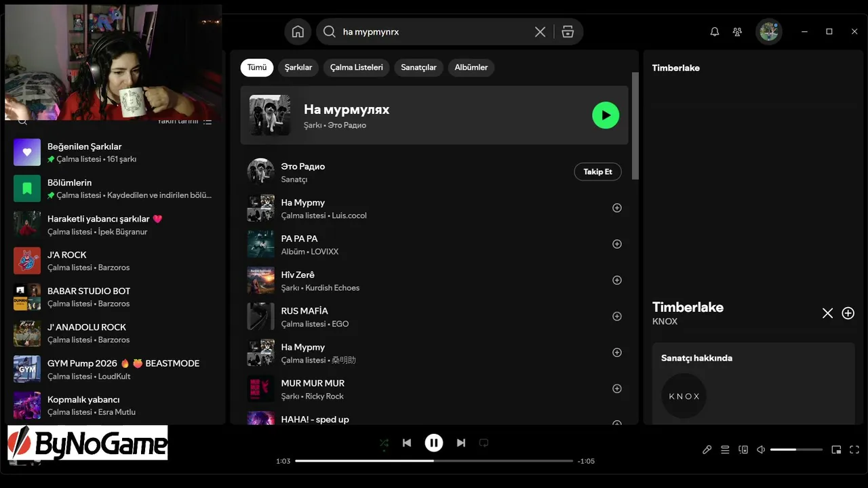The width and height of the screenshot is (868, 488).
Task: Add Ha Mypmy by Luis.cocol to library
Action: pyautogui.click(x=617, y=208)
